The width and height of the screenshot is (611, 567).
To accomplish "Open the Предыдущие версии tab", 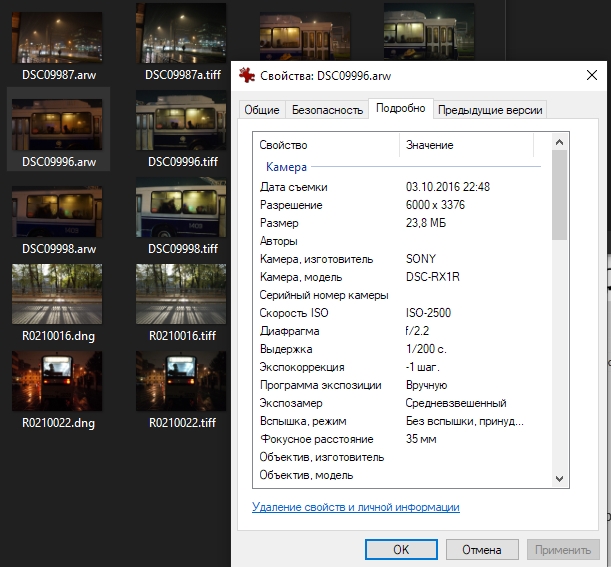I will pos(490,110).
